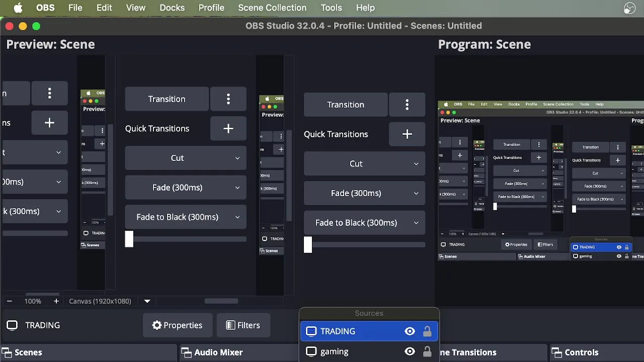The width and height of the screenshot is (644, 362).
Task: Click the Transition button shown inside the Preview image
Action: point(167,99)
